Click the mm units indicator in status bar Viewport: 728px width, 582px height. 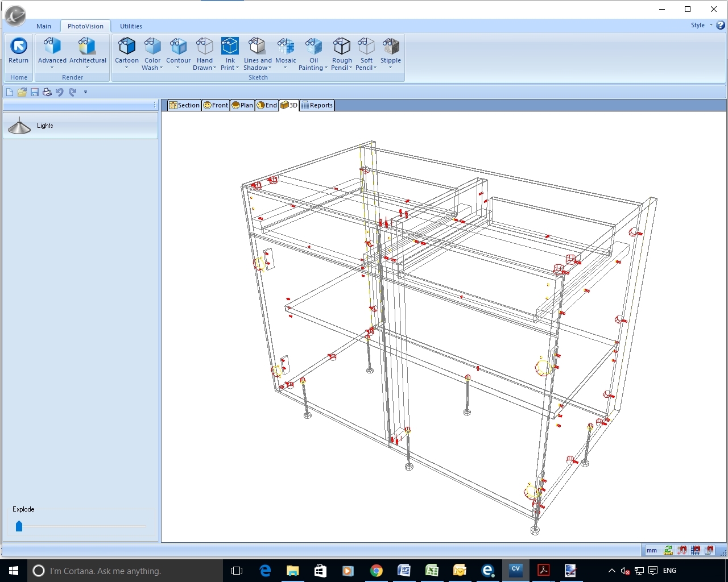point(652,550)
